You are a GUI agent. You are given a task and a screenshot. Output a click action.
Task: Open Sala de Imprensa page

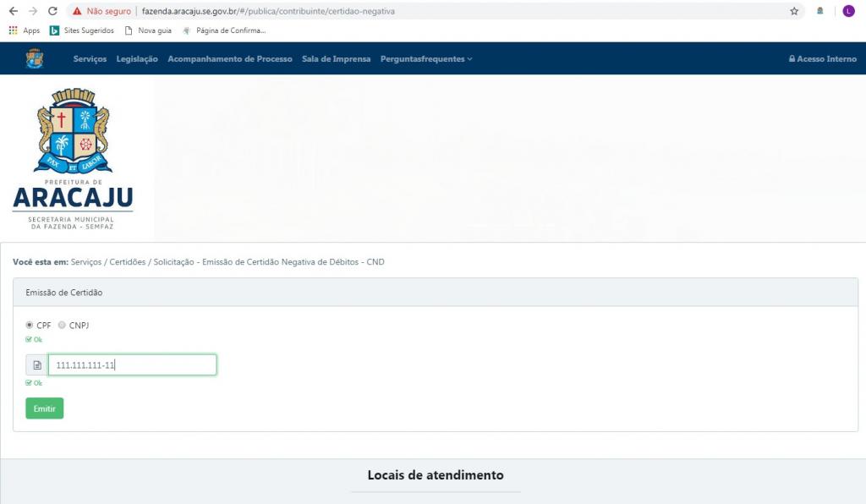point(336,59)
